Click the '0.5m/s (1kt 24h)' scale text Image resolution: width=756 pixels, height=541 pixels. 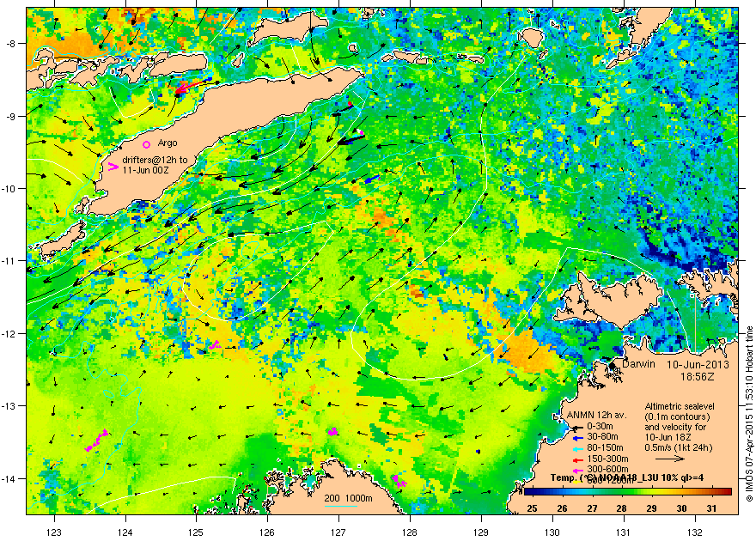pyautogui.click(x=679, y=448)
